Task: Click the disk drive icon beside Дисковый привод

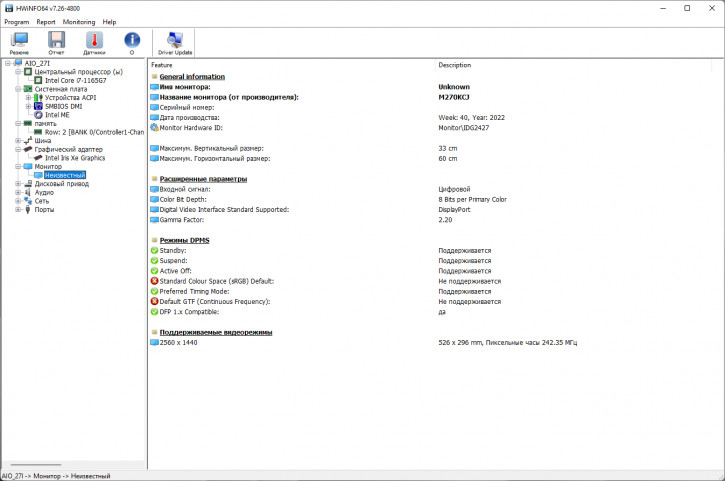Action: point(28,184)
